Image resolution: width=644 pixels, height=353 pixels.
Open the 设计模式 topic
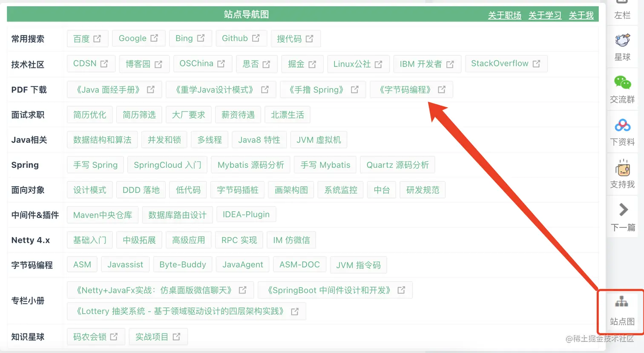coord(89,190)
